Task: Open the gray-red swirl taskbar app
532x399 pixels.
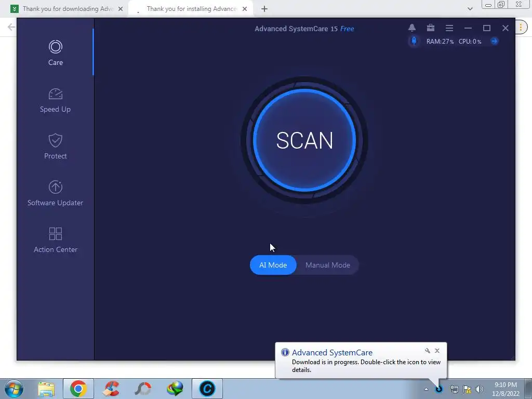Action: point(143,389)
